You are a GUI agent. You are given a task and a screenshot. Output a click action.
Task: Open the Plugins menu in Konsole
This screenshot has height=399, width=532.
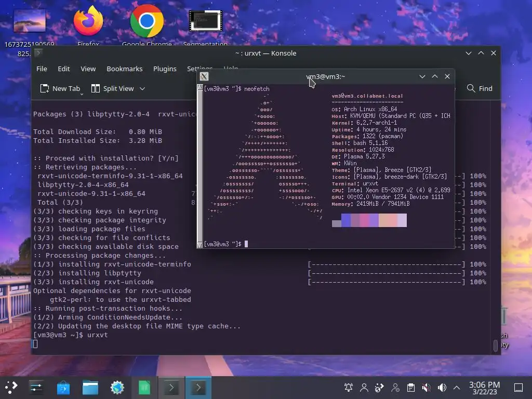click(x=165, y=69)
